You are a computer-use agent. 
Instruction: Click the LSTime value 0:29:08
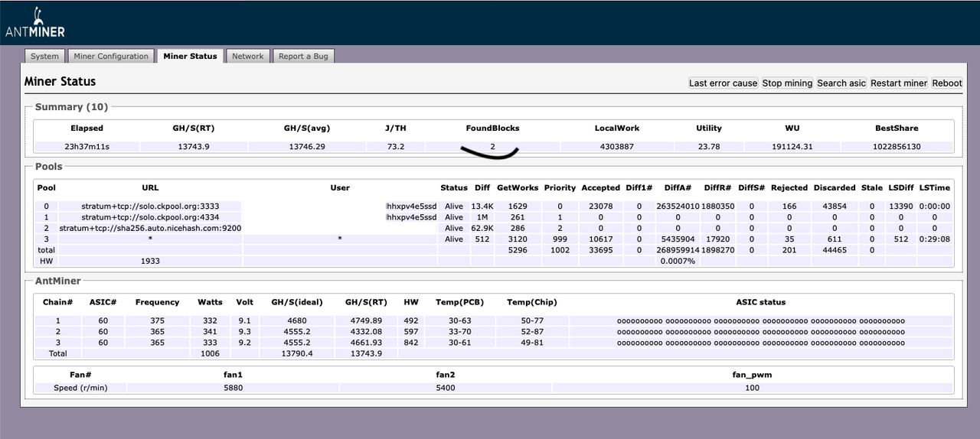pos(935,239)
